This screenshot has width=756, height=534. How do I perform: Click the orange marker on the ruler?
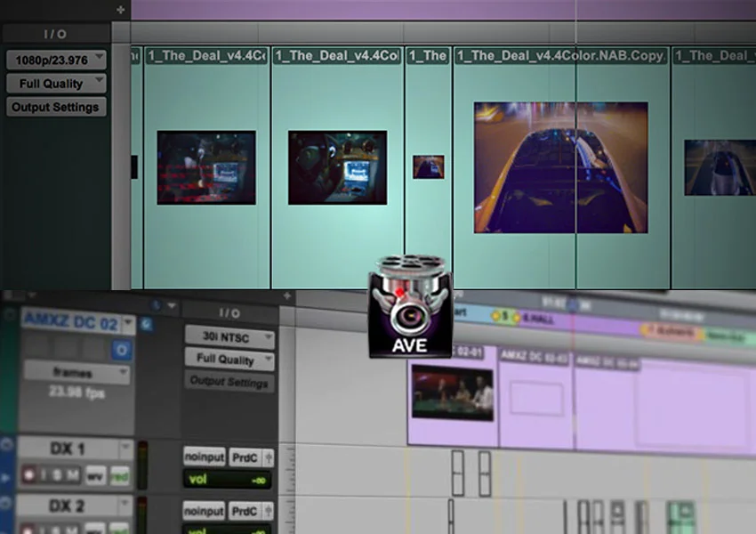(x=671, y=332)
